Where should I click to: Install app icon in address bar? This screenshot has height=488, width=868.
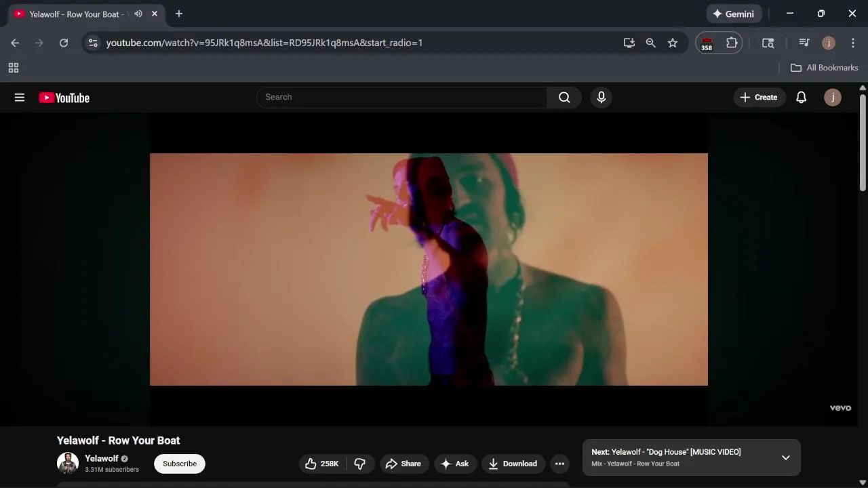[629, 43]
